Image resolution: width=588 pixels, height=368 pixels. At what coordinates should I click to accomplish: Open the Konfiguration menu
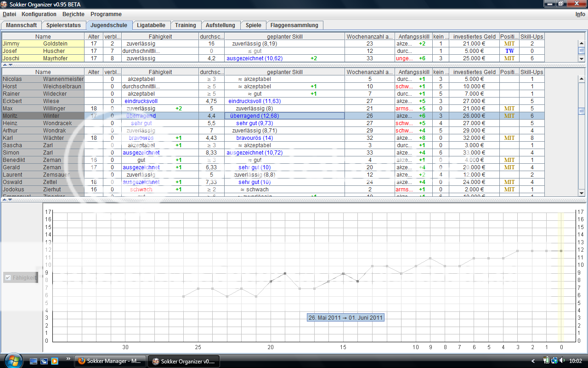click(x=39, y=14)
